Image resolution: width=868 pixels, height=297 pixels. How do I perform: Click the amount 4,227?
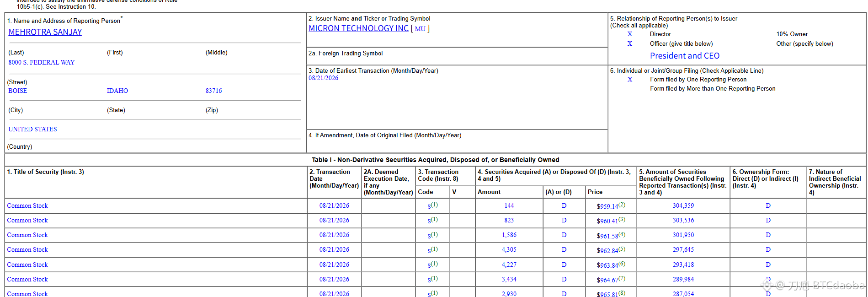[509, 265]
